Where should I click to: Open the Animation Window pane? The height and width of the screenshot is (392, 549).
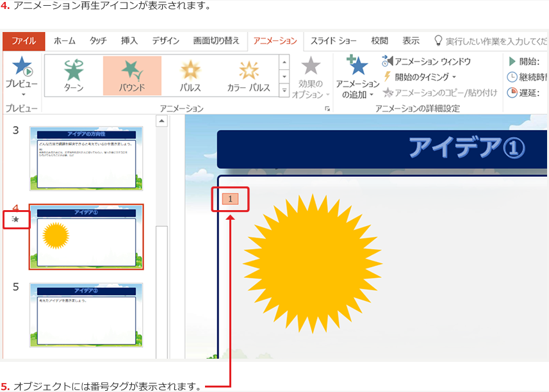click(x=426, y=61)
